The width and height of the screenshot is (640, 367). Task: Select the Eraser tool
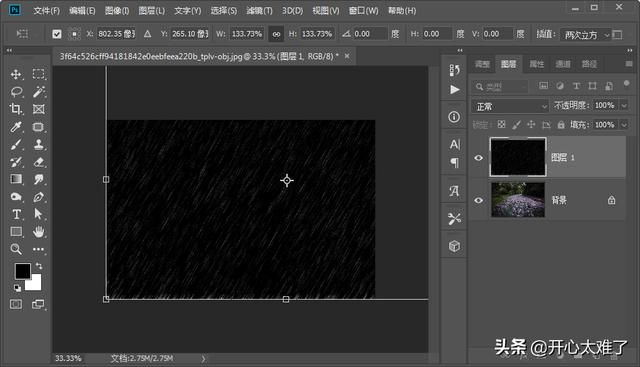pos(39,162)
